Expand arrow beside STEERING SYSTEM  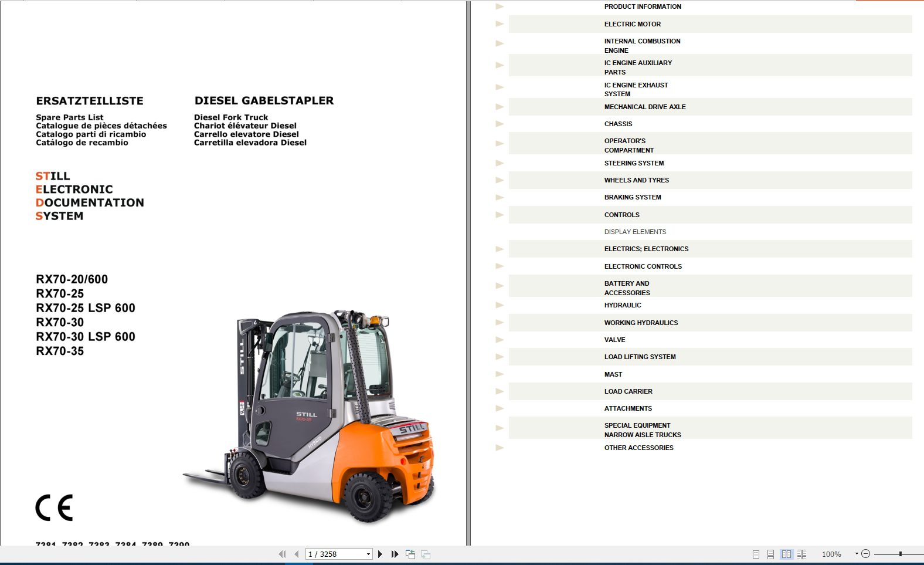tap(500, 163)
